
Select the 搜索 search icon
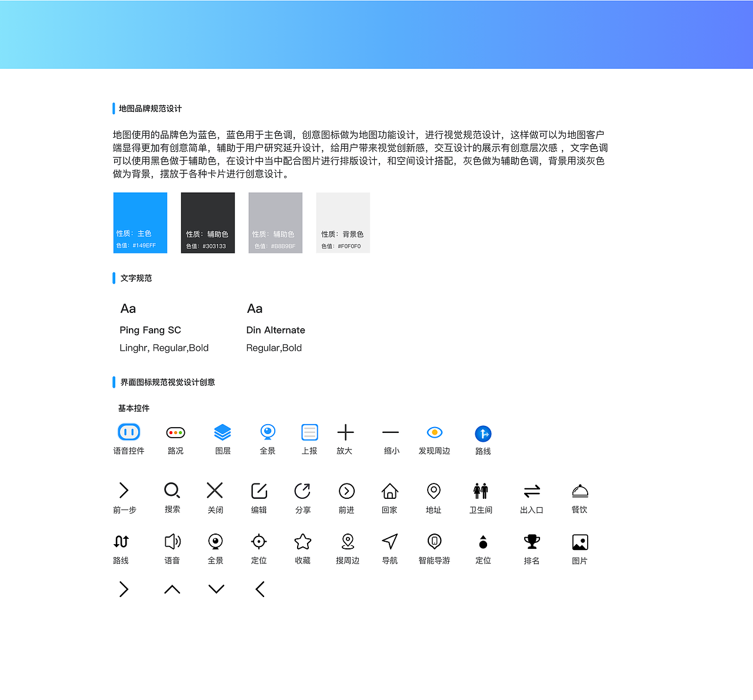[172, 491]
